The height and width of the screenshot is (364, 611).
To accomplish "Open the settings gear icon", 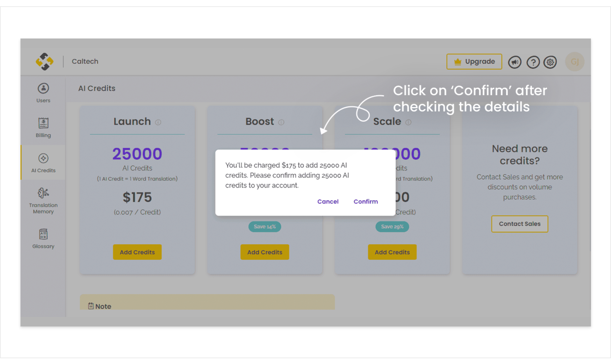I will 550,62.
